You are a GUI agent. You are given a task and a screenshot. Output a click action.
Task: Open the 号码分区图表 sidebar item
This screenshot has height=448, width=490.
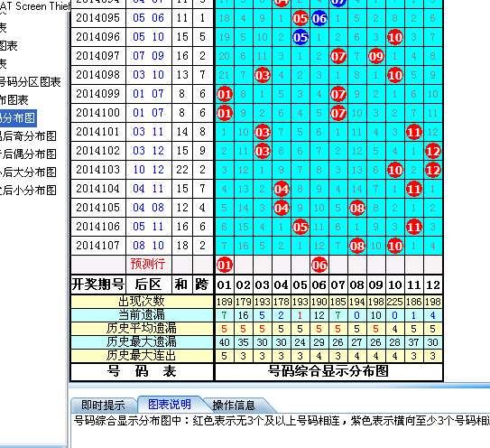[30, 82]
